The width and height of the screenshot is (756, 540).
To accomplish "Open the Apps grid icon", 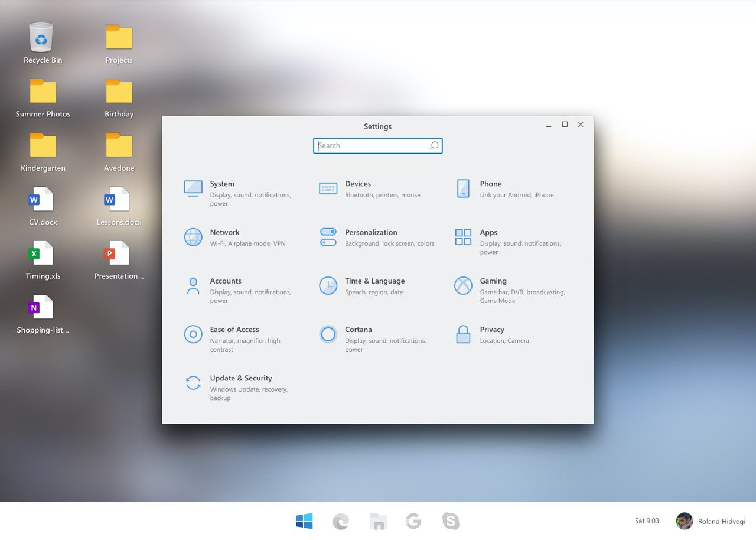I will tap(463, 237).
